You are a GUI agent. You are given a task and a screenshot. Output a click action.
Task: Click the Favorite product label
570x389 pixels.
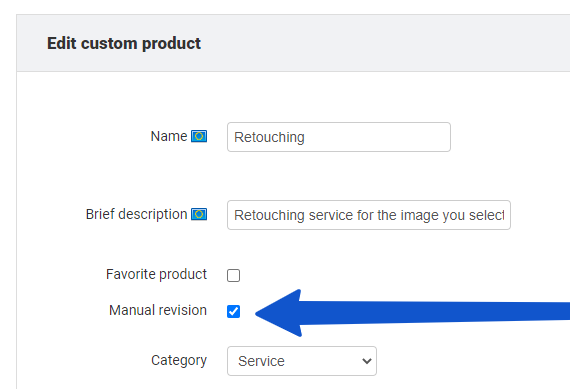[156, 274]
